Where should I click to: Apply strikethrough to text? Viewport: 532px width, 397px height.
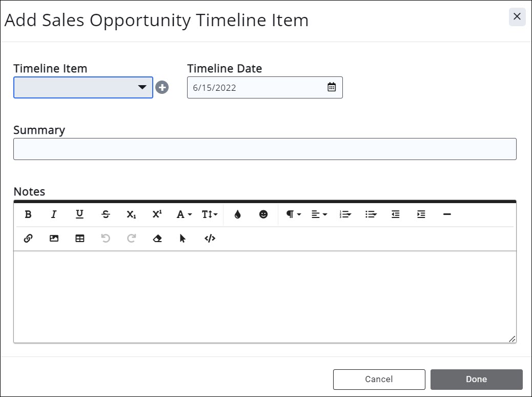click(106, 214)
